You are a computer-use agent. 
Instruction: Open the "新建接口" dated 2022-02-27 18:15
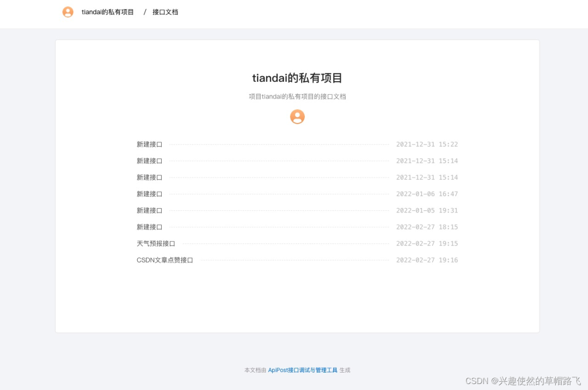coord(148,227)
